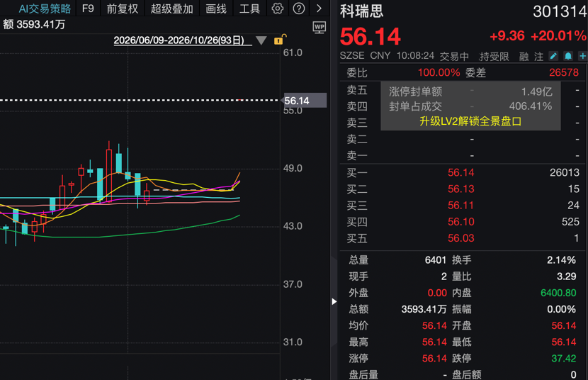588x380 pixels.
Task: Click the bell price alert icon
Action: (568, 56)
